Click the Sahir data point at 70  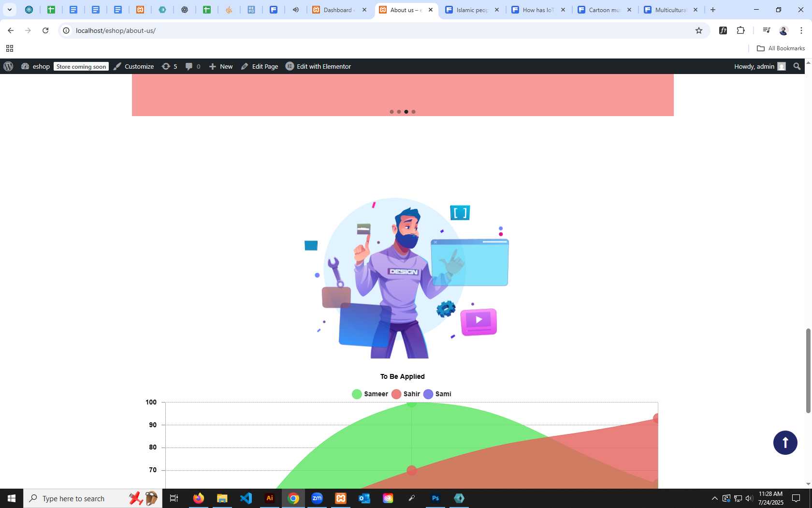pyautogui.click(x=412, y=470)
